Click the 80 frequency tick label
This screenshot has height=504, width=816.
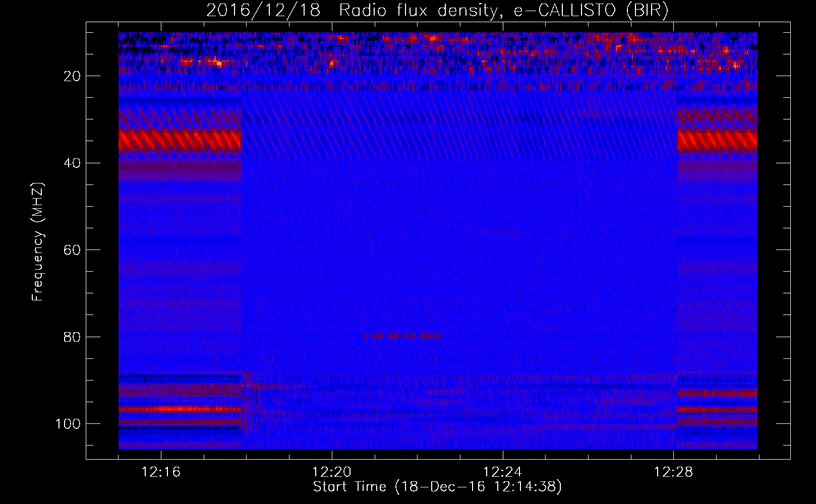[x=73, y=337]
